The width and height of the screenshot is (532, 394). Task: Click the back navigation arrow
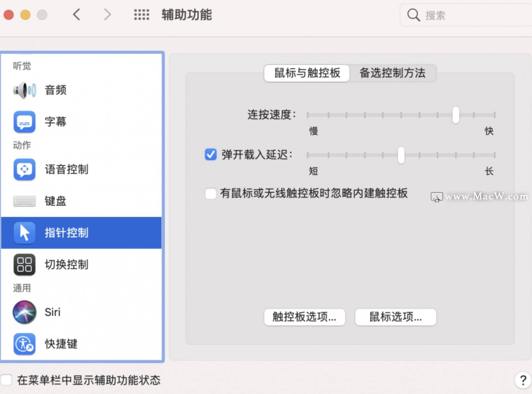77,15
